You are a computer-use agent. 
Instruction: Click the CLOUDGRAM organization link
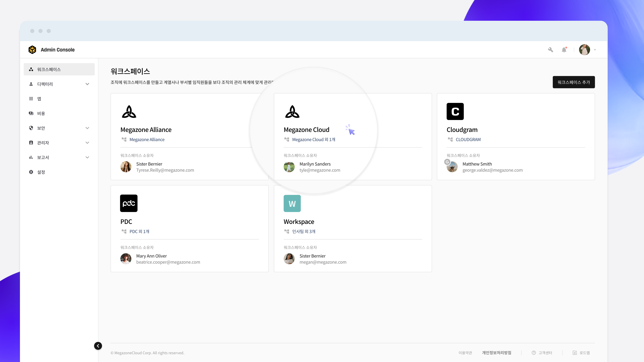pos(468,139)
